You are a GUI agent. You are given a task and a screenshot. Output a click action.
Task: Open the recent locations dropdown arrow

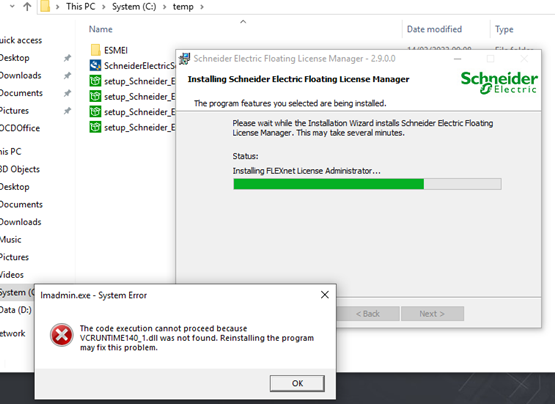pos(12,6)
